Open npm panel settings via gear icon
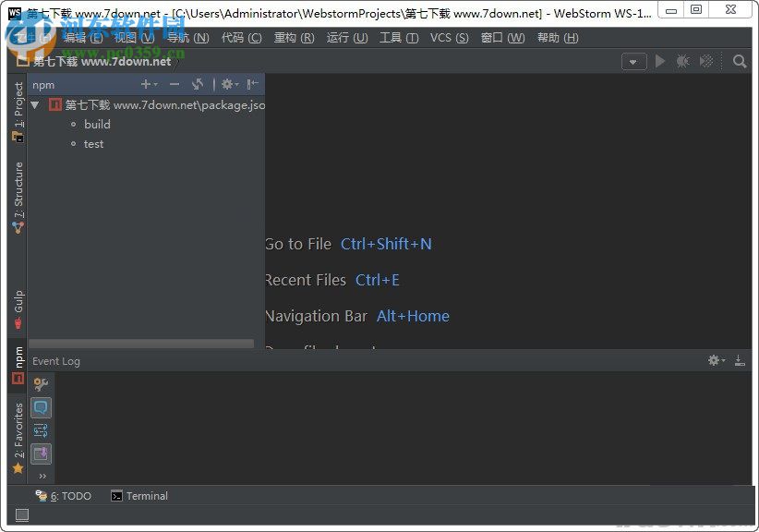The image size is (759, 532). coord(227,84)
